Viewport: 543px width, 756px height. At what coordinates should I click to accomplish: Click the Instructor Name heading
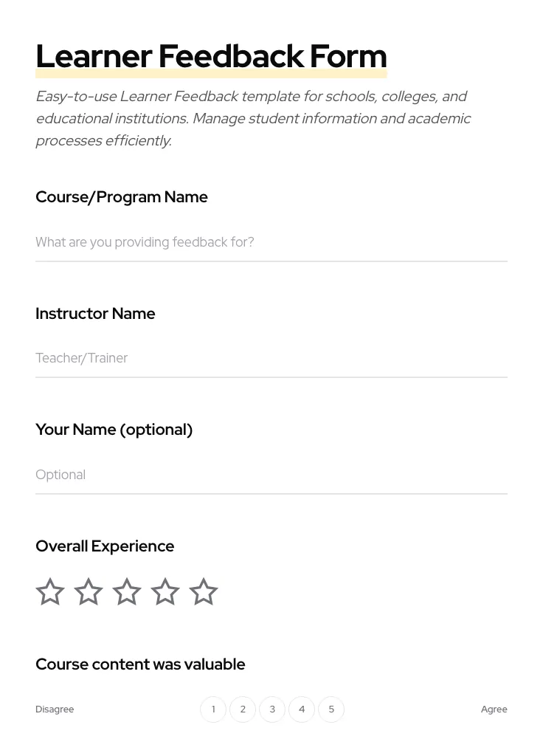point(95,313)
